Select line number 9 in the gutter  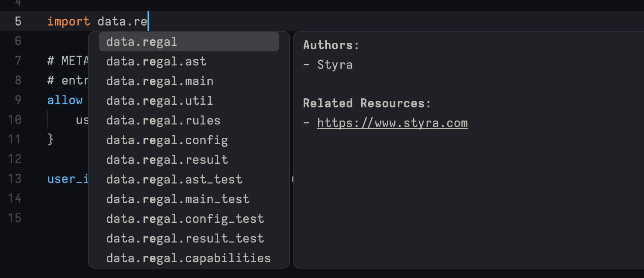18,100
